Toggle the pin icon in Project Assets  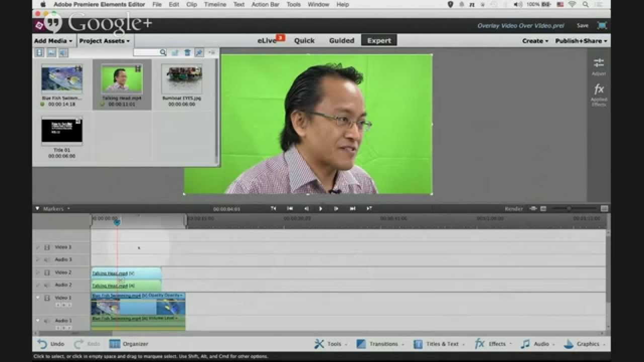[199, 52]
